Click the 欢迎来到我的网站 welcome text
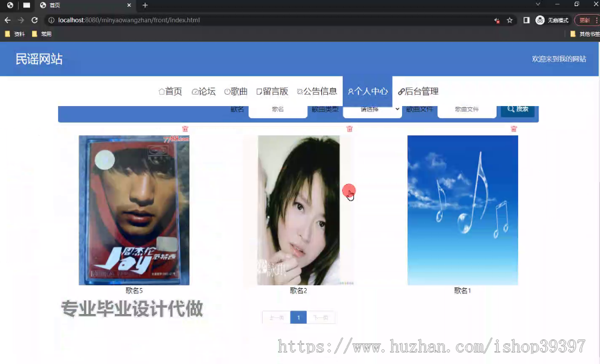 tap(559, 59)
